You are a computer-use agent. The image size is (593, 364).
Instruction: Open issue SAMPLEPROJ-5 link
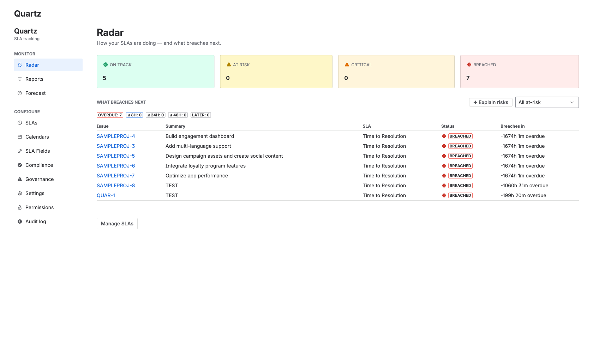pos(116,156)
